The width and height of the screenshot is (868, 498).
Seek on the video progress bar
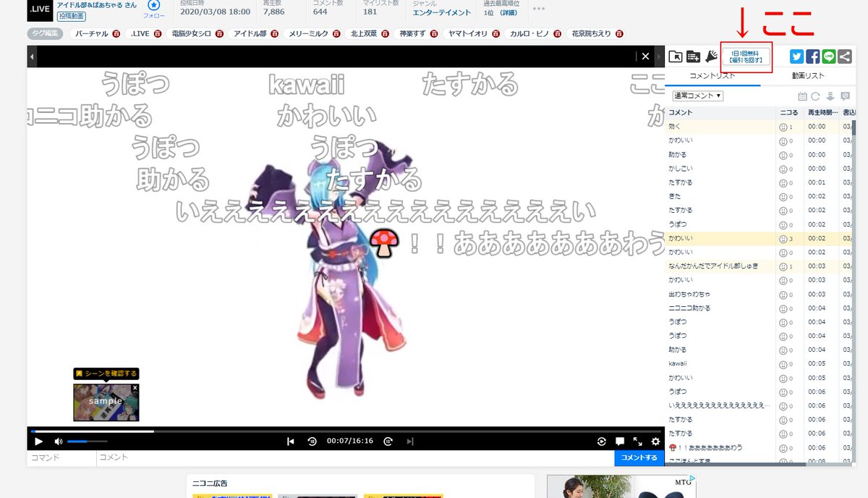[346, 431]
